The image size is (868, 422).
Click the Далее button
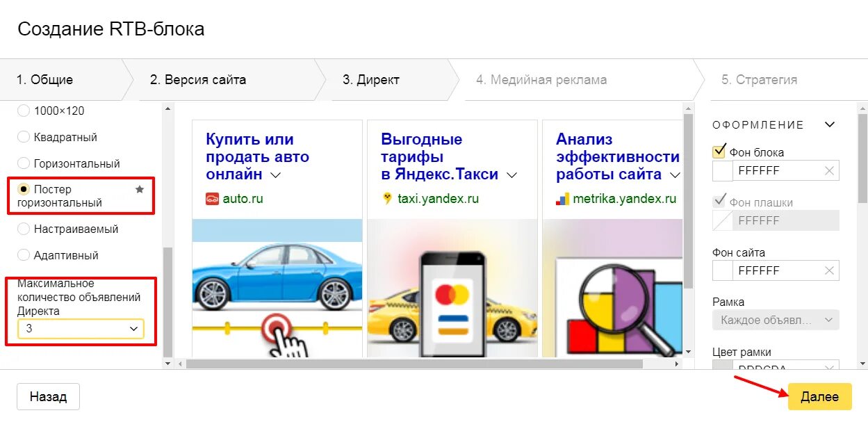(x=820, y=397)
